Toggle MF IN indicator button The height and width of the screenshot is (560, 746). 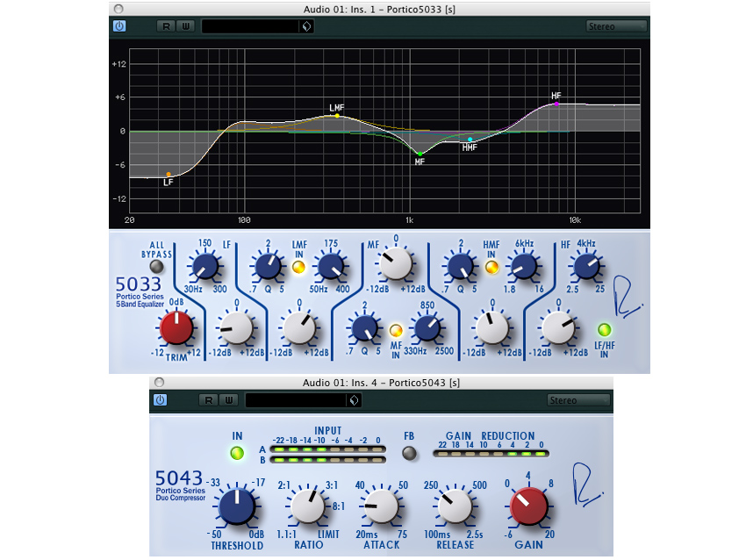pos(396,330)
